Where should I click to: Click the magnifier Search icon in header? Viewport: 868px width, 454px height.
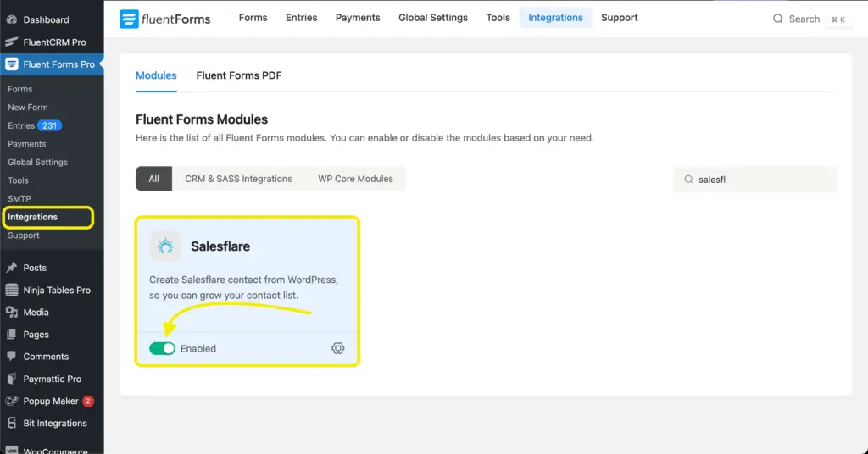pyautogui.click(x=777, y=19)
